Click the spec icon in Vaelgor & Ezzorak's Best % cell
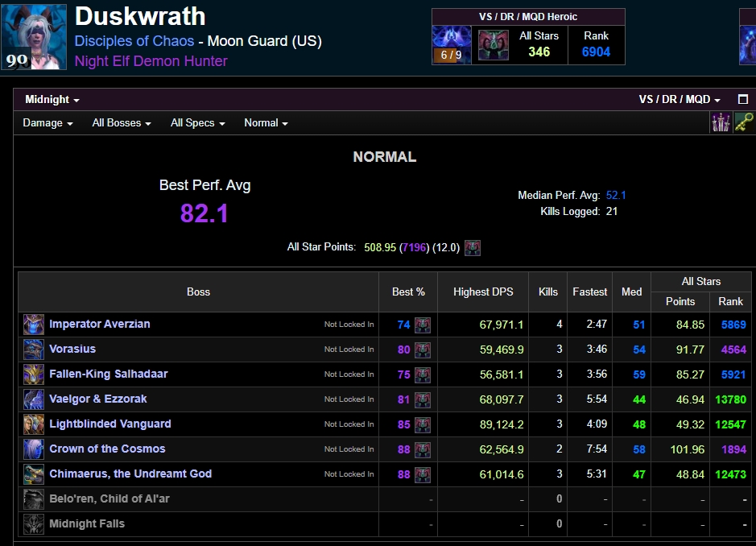756x546 pixels. 423,400
